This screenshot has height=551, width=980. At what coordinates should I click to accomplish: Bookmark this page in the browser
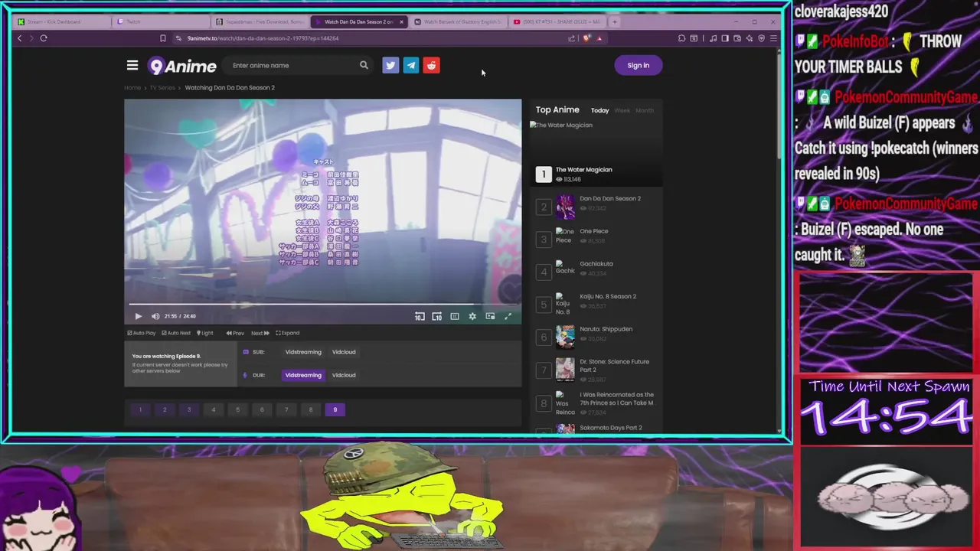162,38
